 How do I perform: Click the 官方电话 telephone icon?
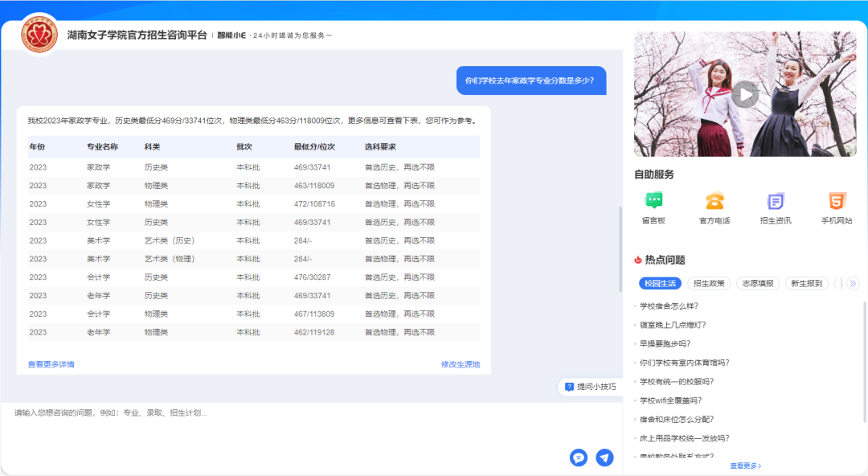click(x=714, y=201)
